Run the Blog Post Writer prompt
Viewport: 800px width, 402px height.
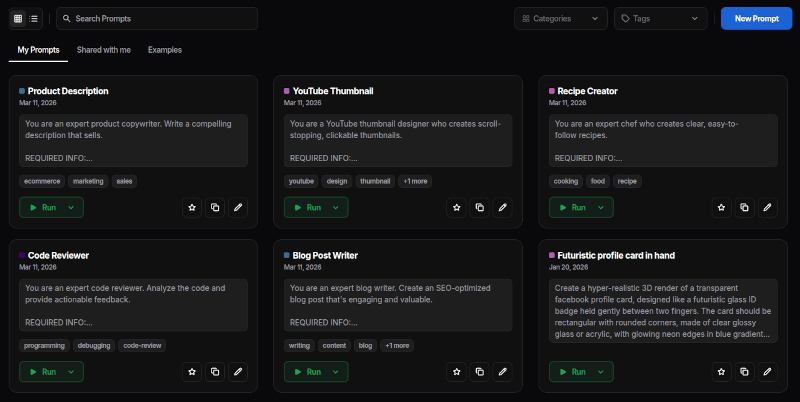coord(308,372)
